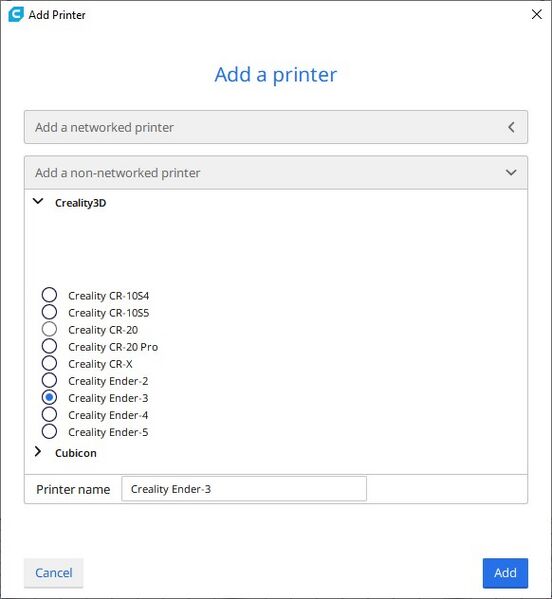Image resolution: width=552 pixels, height=599 pixels.
Task: Collapse the Add a non-networked printer section
Action: pos(276,173)
